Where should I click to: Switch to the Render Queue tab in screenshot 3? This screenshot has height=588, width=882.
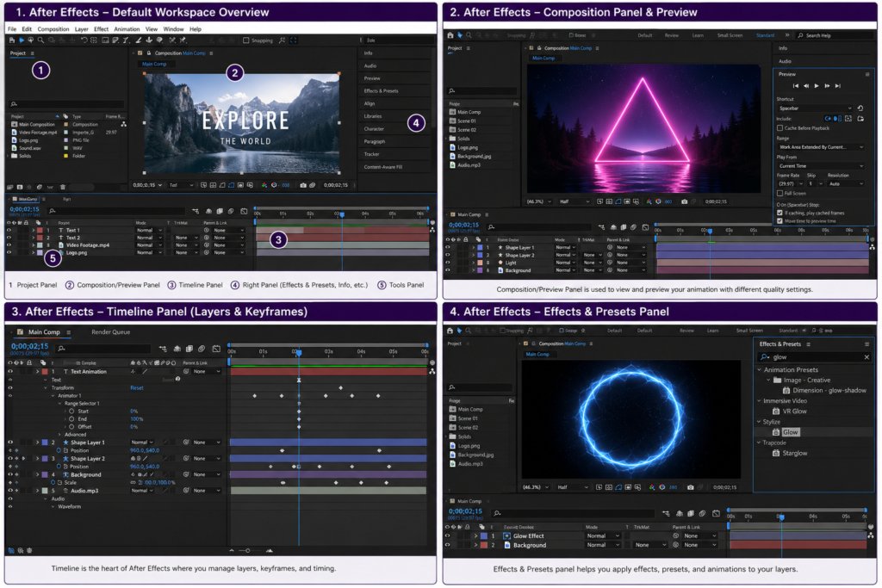(x=111, y=332)
